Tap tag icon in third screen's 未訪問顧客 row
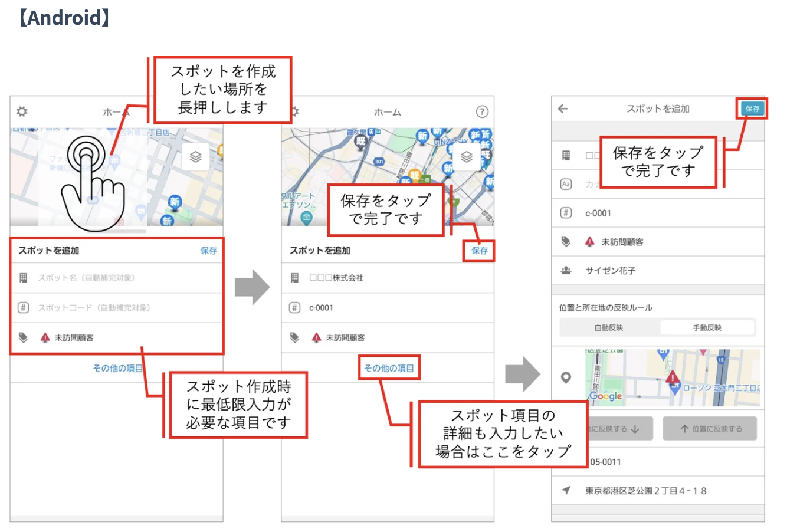Screen dimensions: 787x532 tap(566, 242)
